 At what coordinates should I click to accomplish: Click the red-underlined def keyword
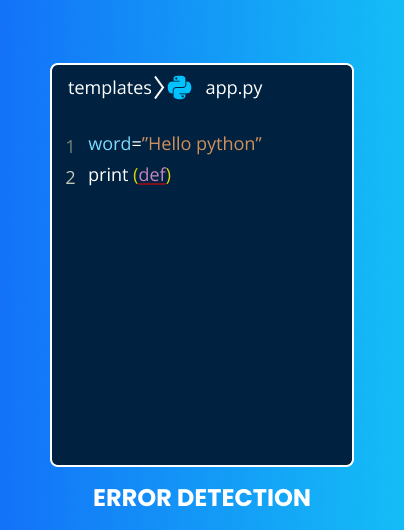(x=152, y=176)
